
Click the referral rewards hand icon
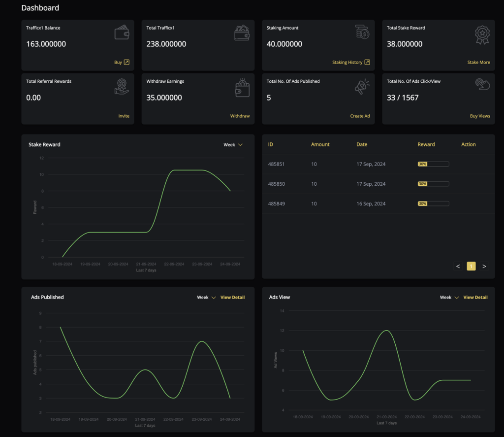click(122, 87)
